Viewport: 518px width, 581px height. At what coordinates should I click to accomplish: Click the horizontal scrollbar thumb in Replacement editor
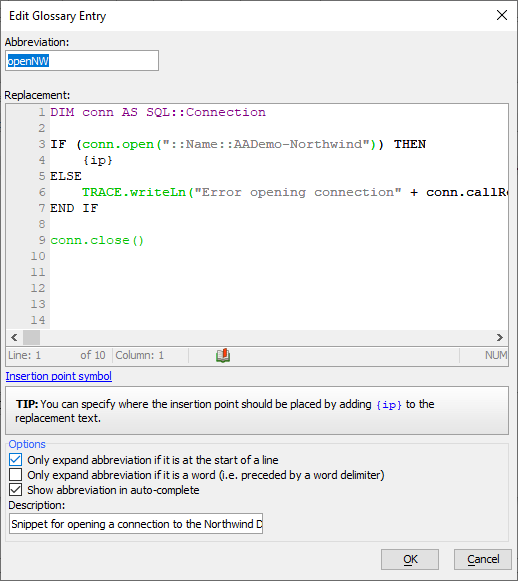pos(31,338)
